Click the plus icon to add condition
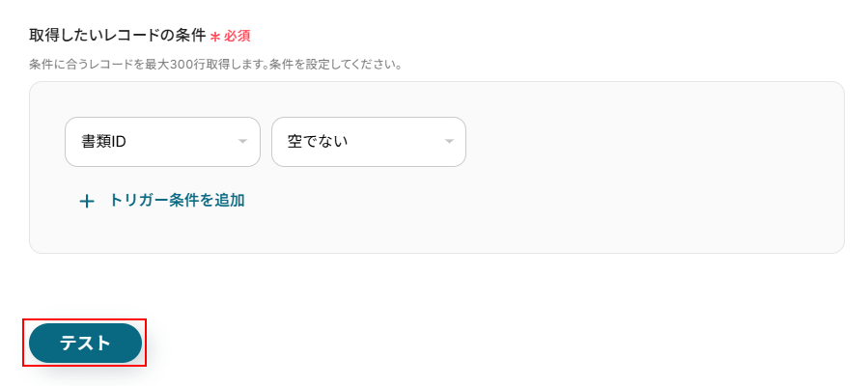This screenshot has width=868, height=386. coord(87,201)
